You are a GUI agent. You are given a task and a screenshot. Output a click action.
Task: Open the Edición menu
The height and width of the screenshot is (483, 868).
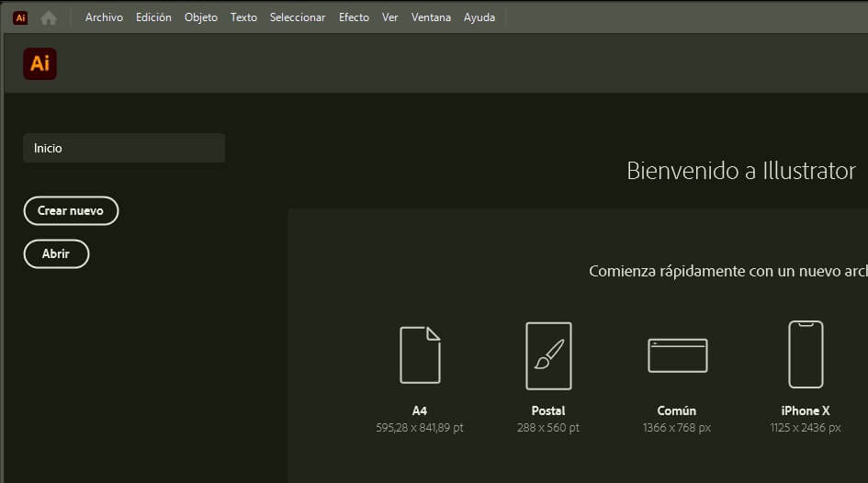(x=154, y=17)
